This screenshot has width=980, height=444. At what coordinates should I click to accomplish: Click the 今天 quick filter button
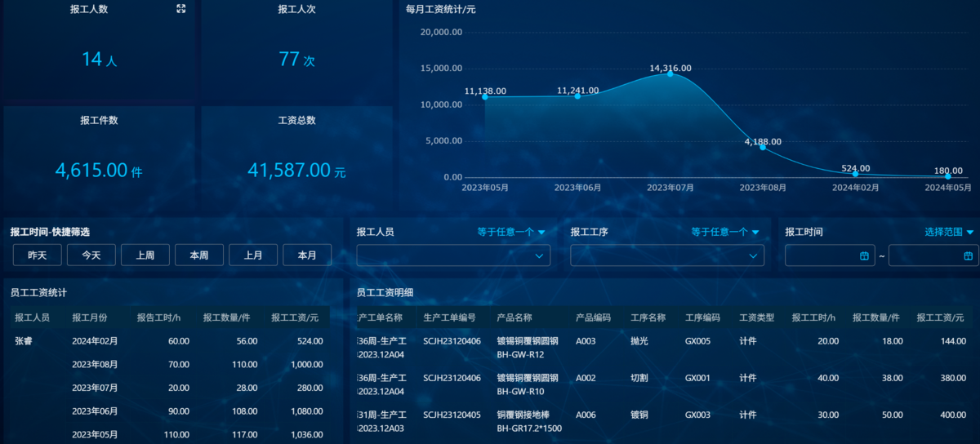[x=91, y=255]
